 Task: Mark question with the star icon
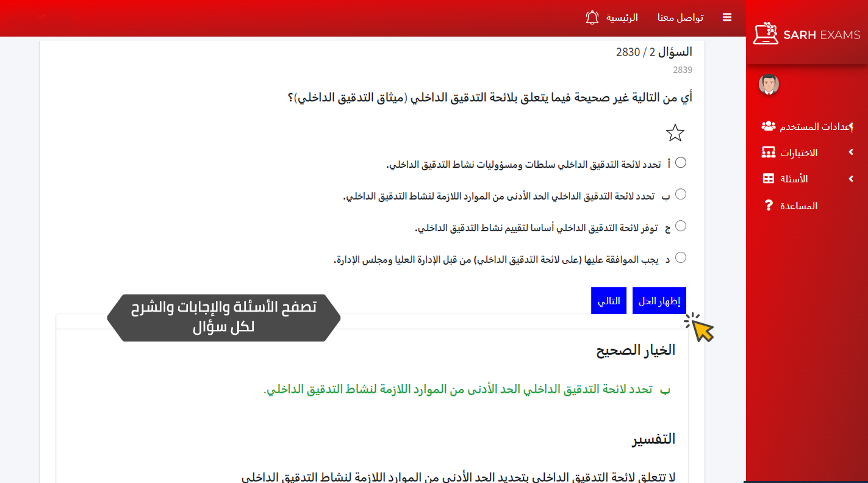coord(675,133)
